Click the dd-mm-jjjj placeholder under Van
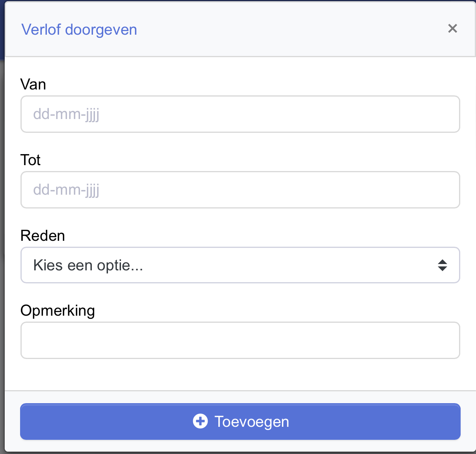Viewport: 476px width, 454px height. coord(66,115)
